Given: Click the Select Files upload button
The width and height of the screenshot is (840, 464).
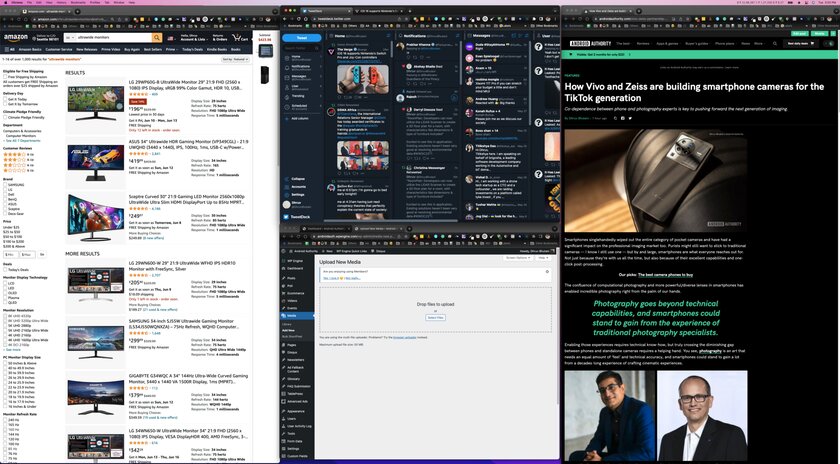Looking at the screenshot, I should tap(436, 318).
